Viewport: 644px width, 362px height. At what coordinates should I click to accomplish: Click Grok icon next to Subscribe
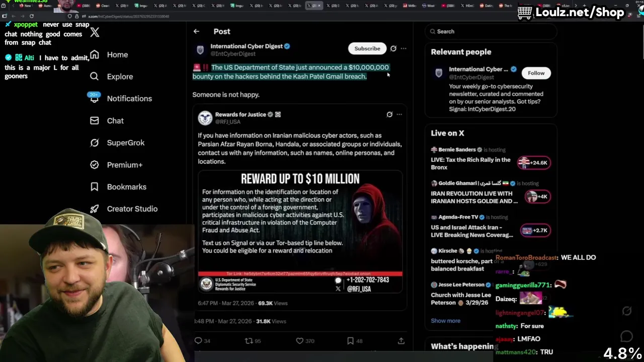point(393,49)
